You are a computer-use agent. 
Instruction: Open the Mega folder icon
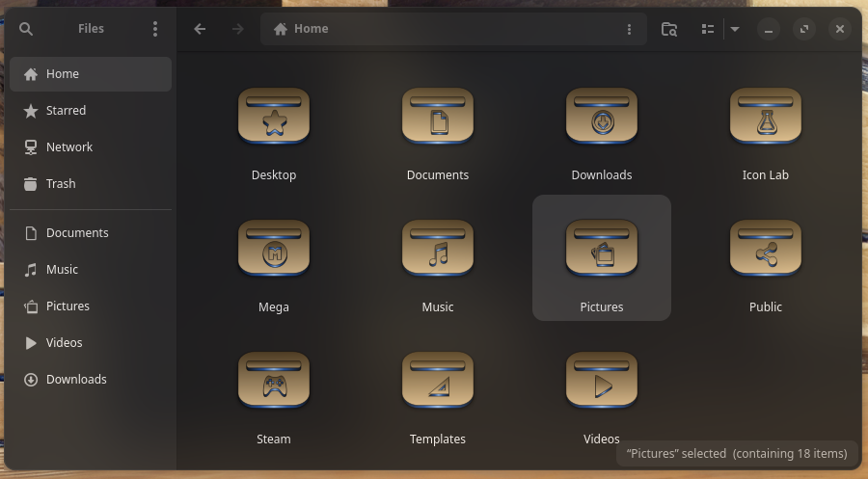click(x=274, y=250)
